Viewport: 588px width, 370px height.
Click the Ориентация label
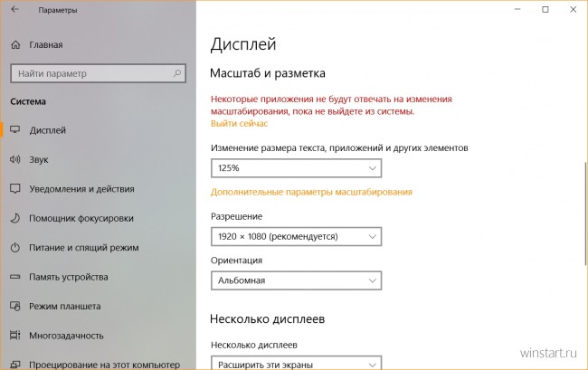(236, 261)
